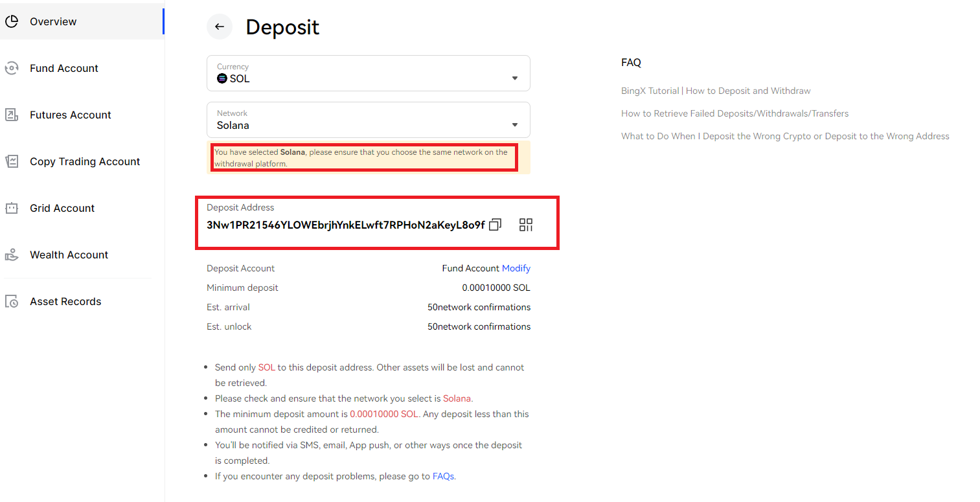Click Modify next to Fund Account
This screenshot has height=502, width=980.
tap(516, 268)
